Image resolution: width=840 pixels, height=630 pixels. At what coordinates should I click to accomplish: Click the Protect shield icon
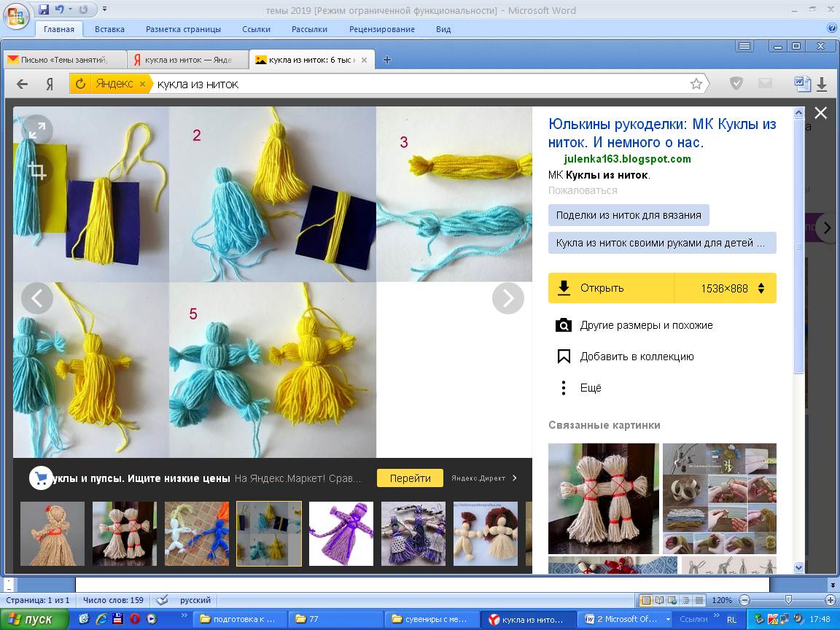(736, 83)
